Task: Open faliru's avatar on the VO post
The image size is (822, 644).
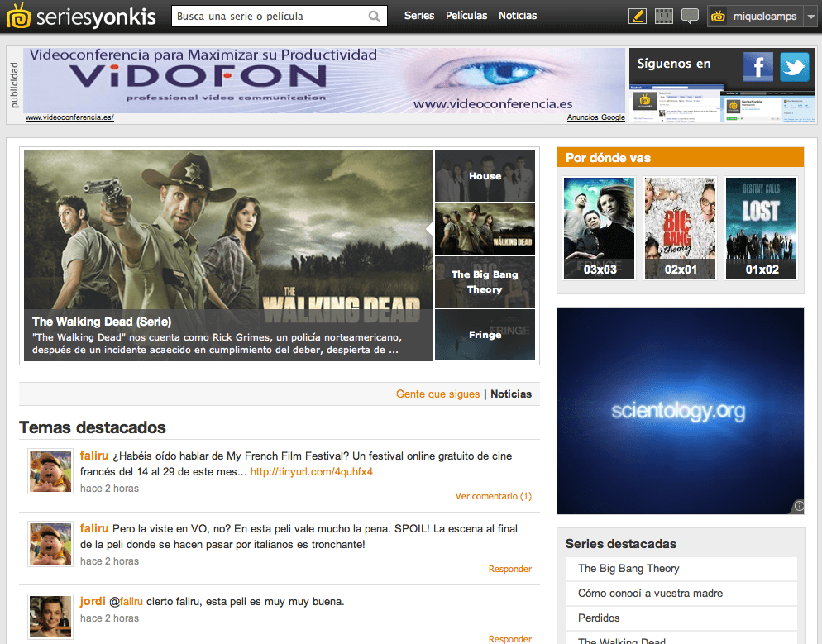Action: coord(50,544)
